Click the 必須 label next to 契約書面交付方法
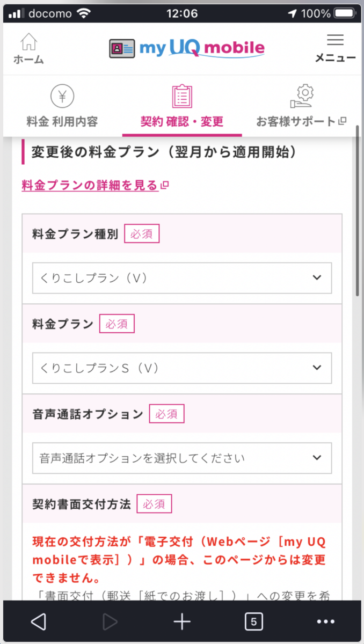Viewport: 364px width, 644px height. [154, 503]
